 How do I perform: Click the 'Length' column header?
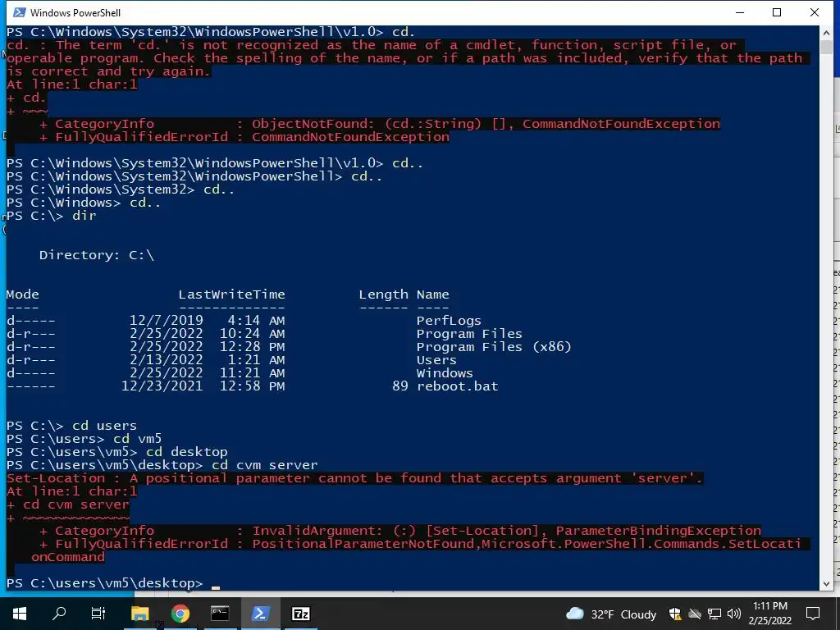(384, 294)
